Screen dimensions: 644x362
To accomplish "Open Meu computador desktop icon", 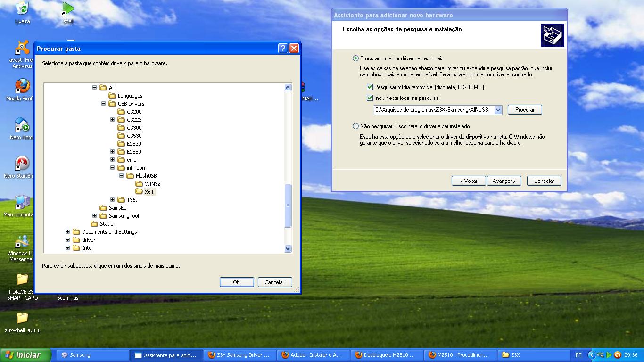I will 22,203.
